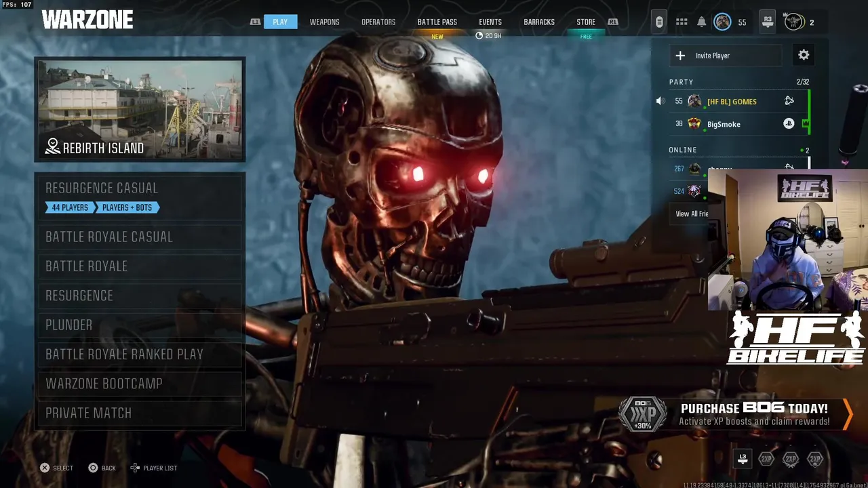868x488 pixels.
Task: Click the R3 button icon in top bar
Action: coord(768,22)
